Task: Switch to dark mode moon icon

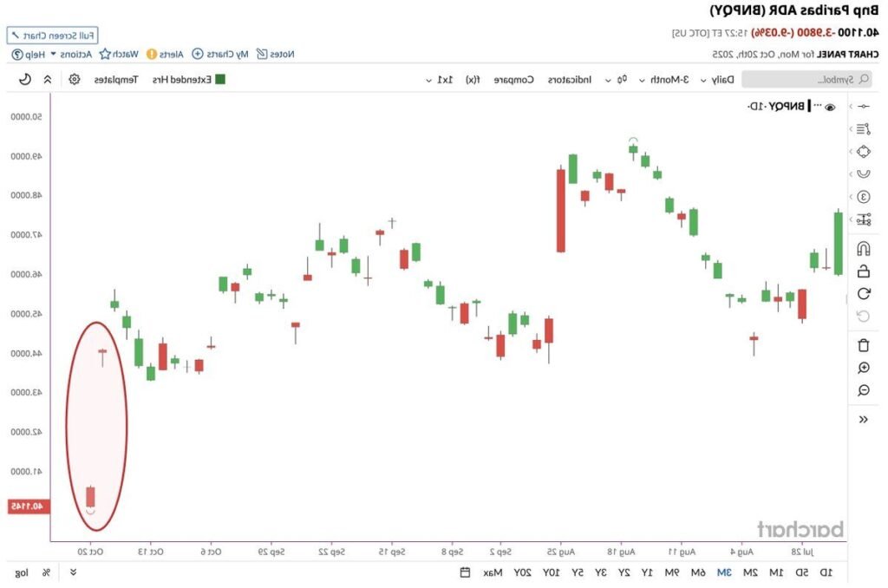Action: tap(25, 80)
